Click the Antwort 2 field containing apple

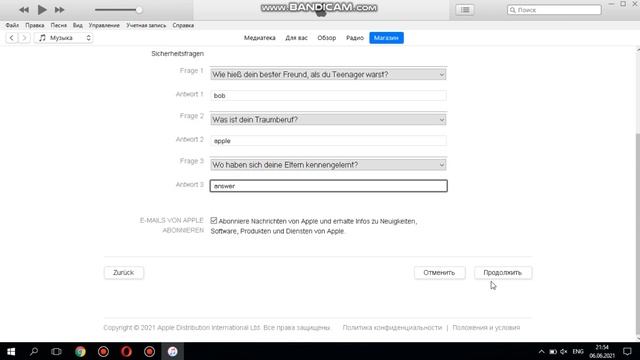click(x=329, y=141)
